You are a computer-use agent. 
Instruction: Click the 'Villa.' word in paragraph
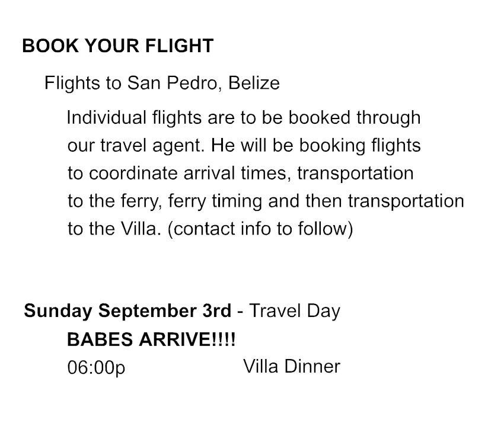[141, 229]
